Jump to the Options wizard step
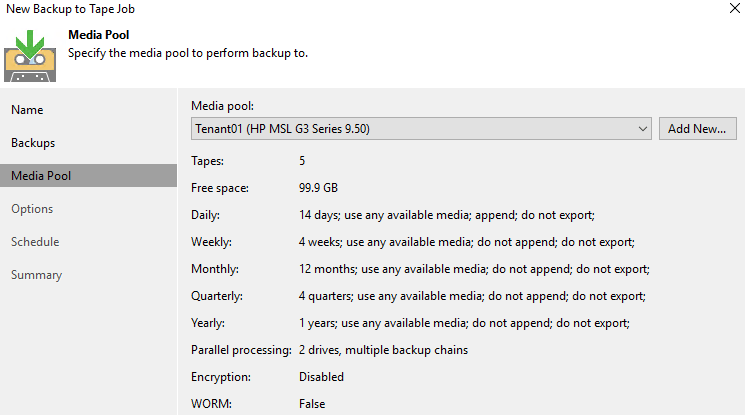This screenshot has width=745, height=415. tap(32, 209)
